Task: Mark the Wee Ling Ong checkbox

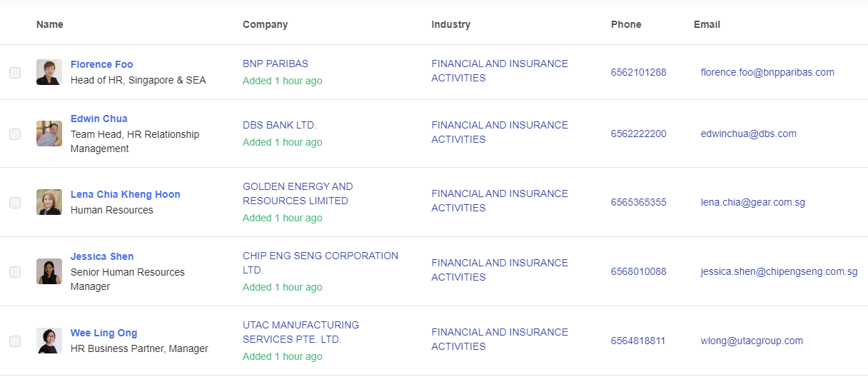Action: pyautogui.click(x=15, y=341)
